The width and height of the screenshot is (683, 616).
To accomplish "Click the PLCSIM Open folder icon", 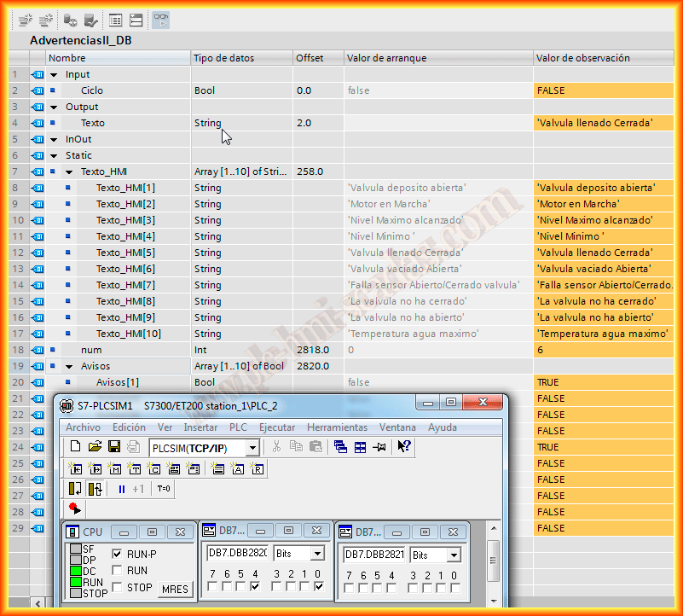I will point(95,447).
